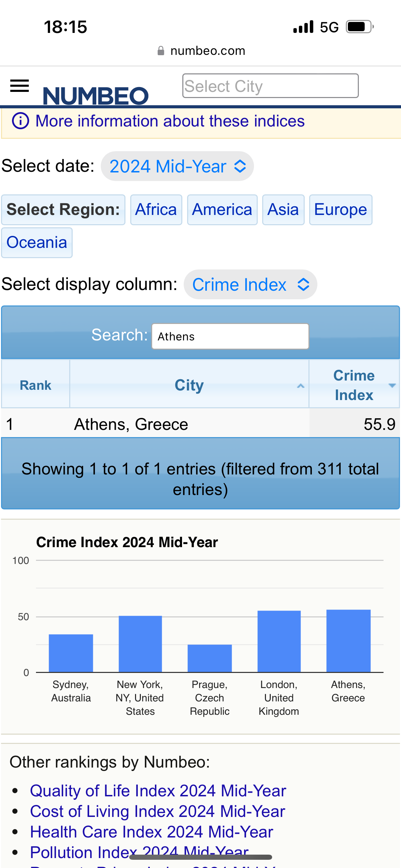
Task: Open the hamburger menu icon
Action: (20, 86)
